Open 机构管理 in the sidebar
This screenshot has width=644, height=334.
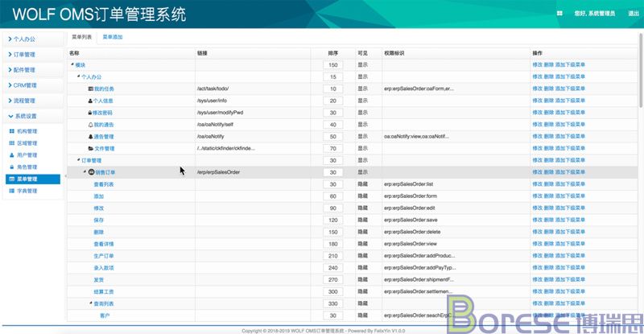point(27,131)
